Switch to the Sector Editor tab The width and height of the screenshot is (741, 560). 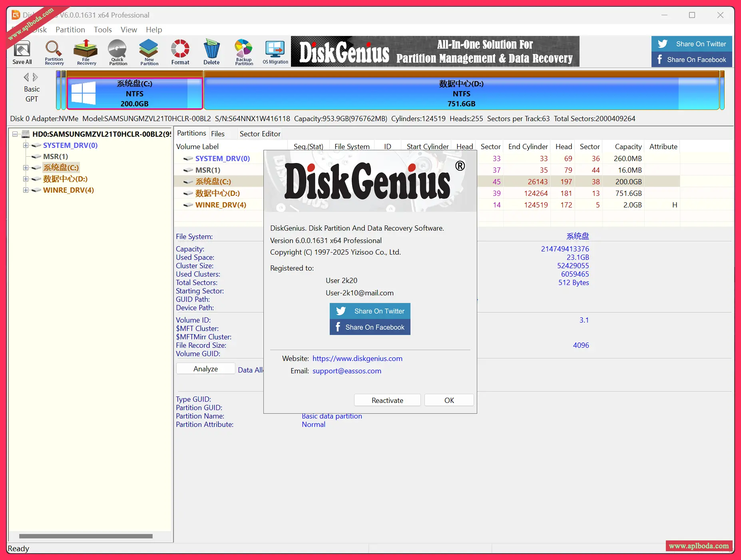point(260,134)
